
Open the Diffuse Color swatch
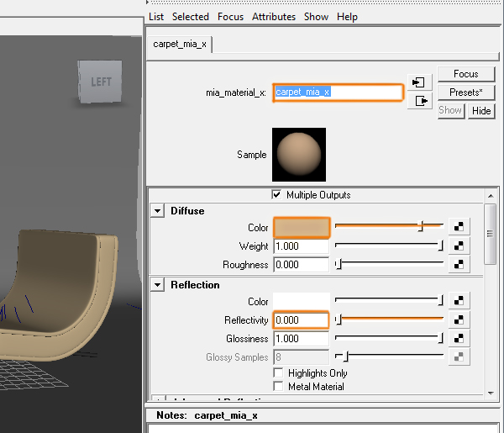pos(302,228)
